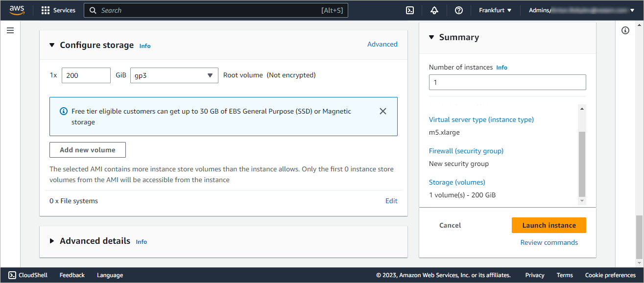Viewport: 644px width, 283px height.
Task: Open the gp3 volume type dropdown
Action: 174,75
